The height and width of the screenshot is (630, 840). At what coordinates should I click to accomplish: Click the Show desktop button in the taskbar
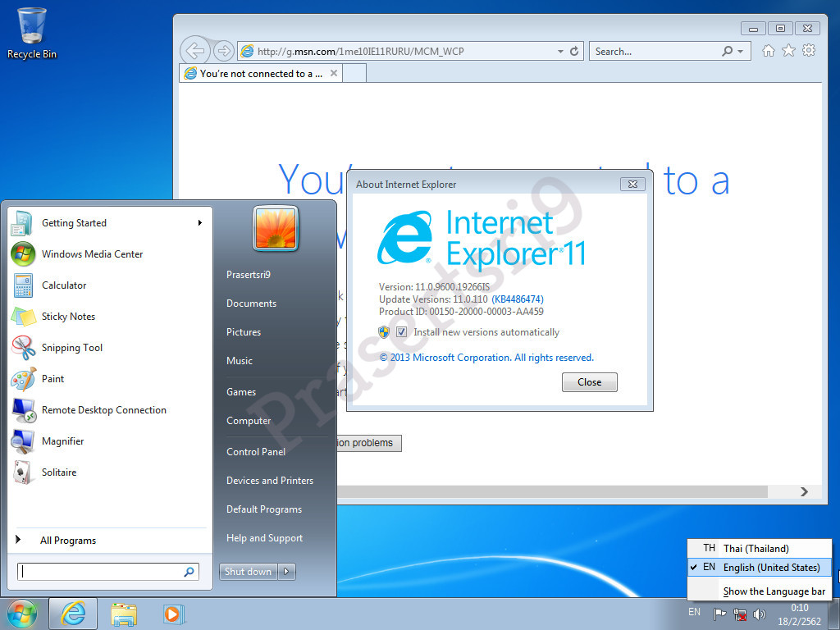point(834,614)
